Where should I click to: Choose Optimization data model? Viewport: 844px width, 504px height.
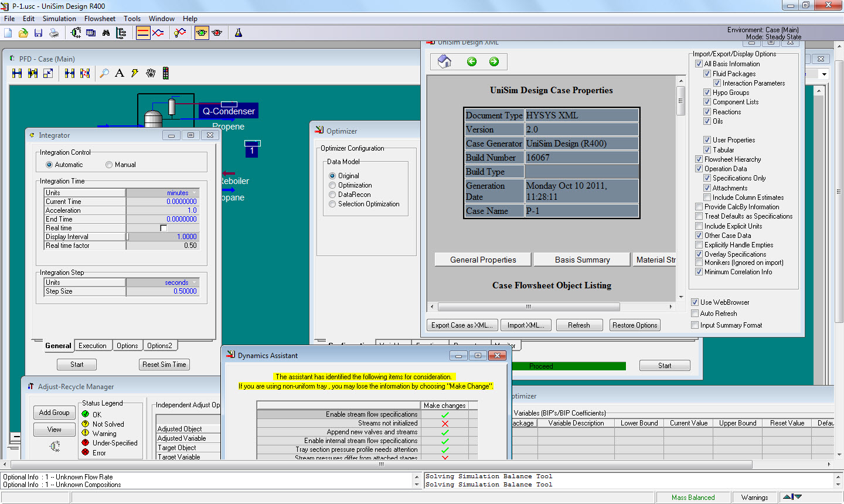coord(332,185)
